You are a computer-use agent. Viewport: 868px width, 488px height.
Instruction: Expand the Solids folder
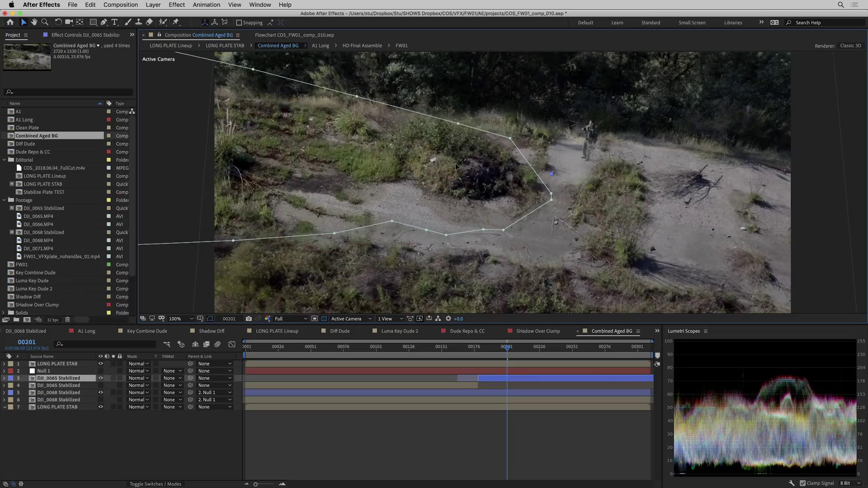pyautogui.click(x=4, y=313)
